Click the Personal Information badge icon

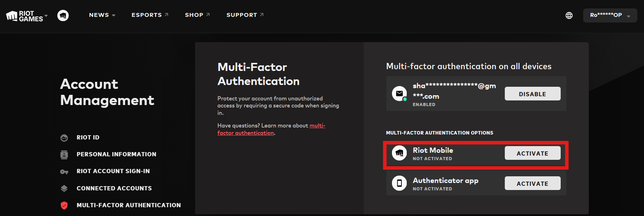tap(64, 155)
